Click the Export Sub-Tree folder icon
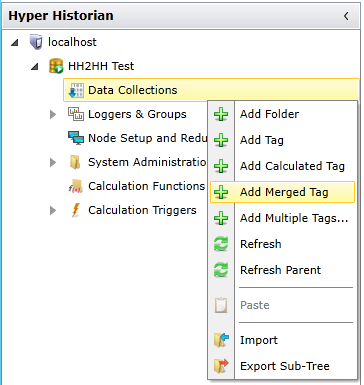The width and height of the screenshot is (364, 385). point(221,366)
